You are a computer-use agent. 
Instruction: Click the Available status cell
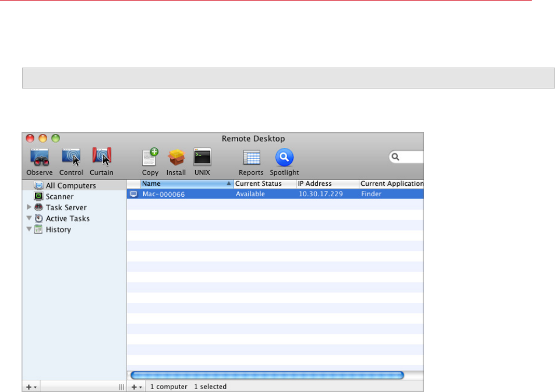point(250,194)
